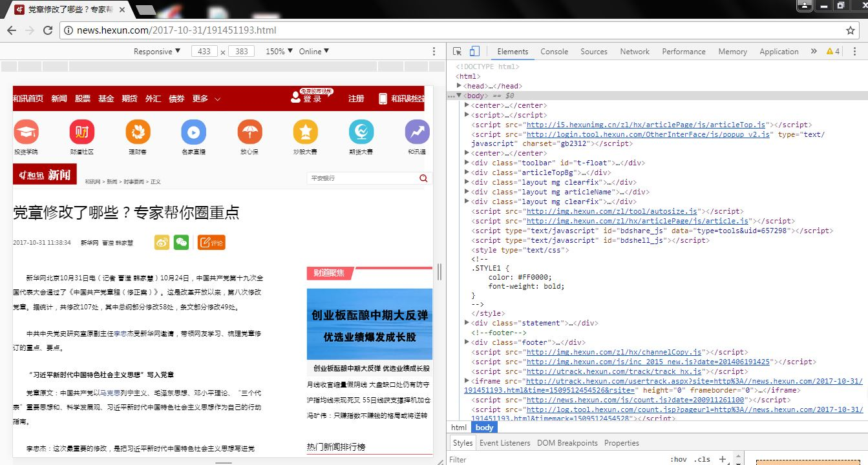Open the DevTools customize menu

click(855, 52)
